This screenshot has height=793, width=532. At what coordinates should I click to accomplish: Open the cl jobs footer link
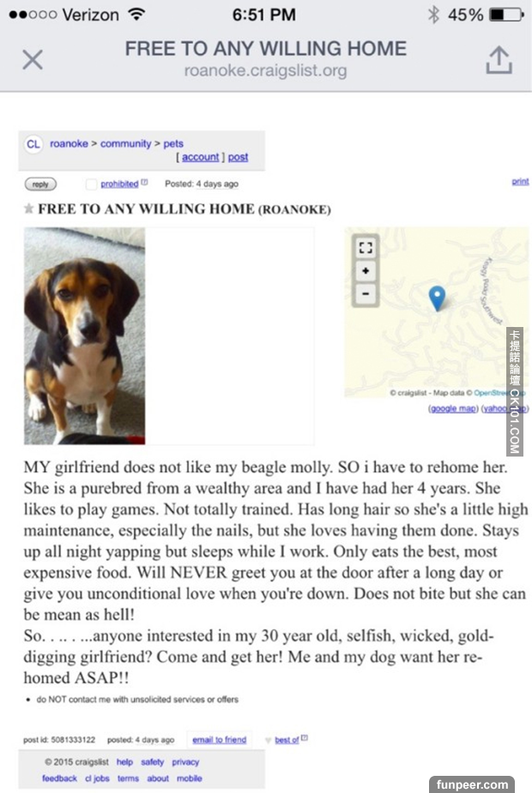click(96, 778)
